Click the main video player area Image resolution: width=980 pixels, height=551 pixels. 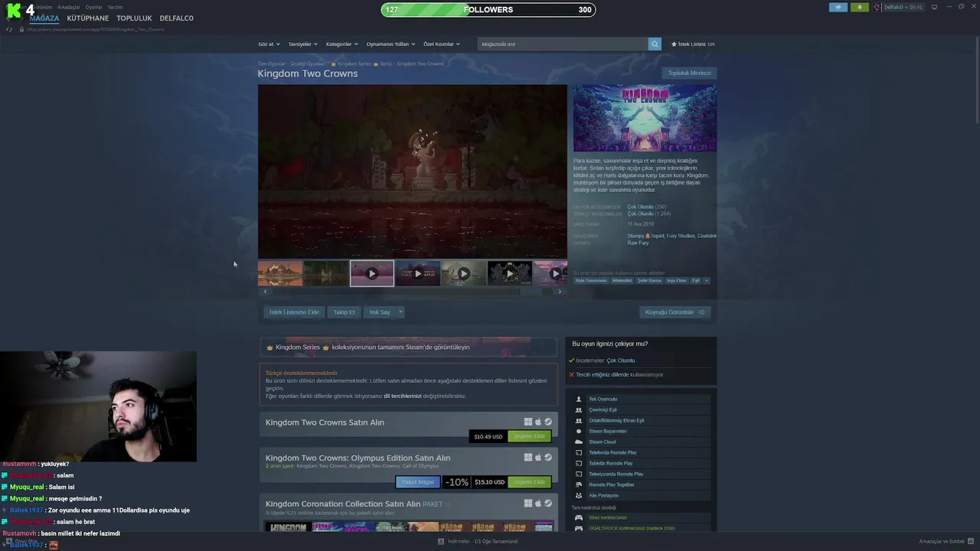(413, 171)
